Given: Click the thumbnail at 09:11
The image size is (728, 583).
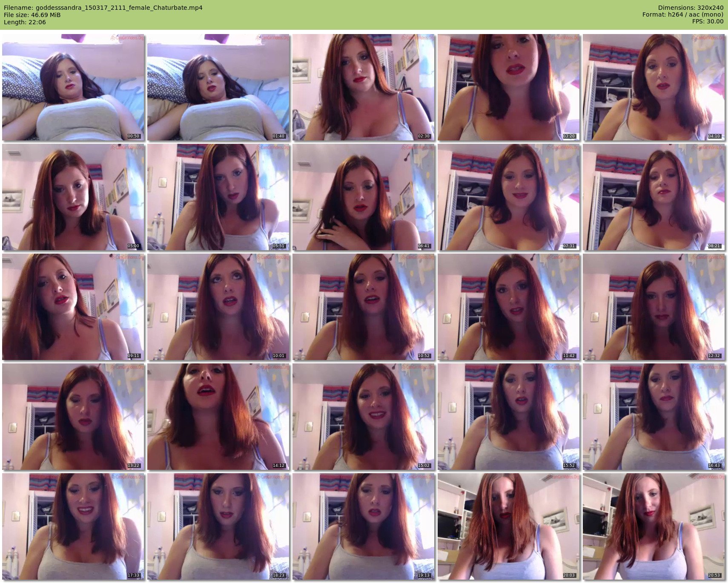Looking at the screenshot, I should click(x=73, y=307).
